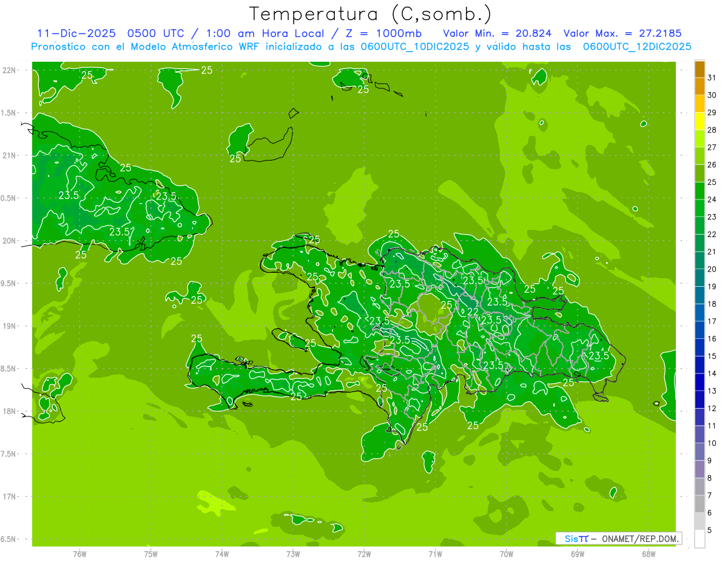This screenshot has width=728, height=562.
Task: Pick the green legend swatch between 24 and 25
Action: 699,191
